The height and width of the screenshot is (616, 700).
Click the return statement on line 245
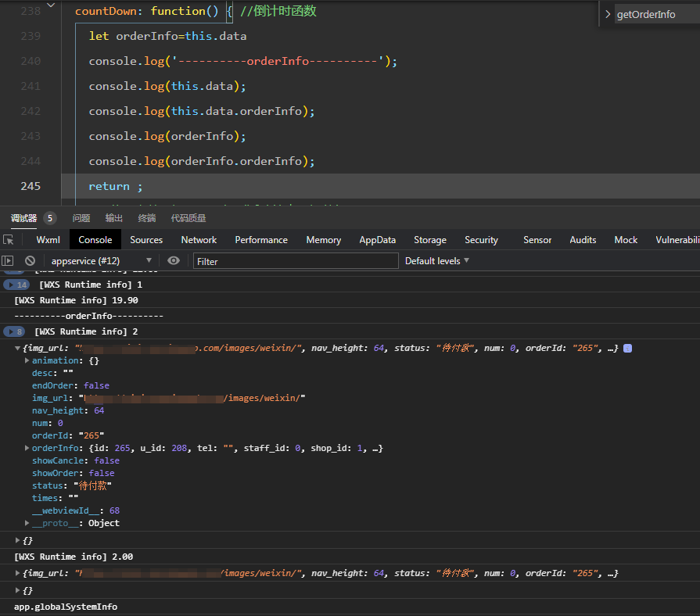[115, 186]
